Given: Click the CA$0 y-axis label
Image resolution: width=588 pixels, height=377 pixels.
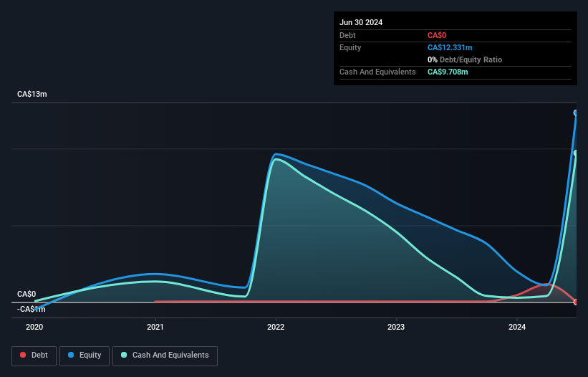Looking at the screenshot, I should click(26, 294).
